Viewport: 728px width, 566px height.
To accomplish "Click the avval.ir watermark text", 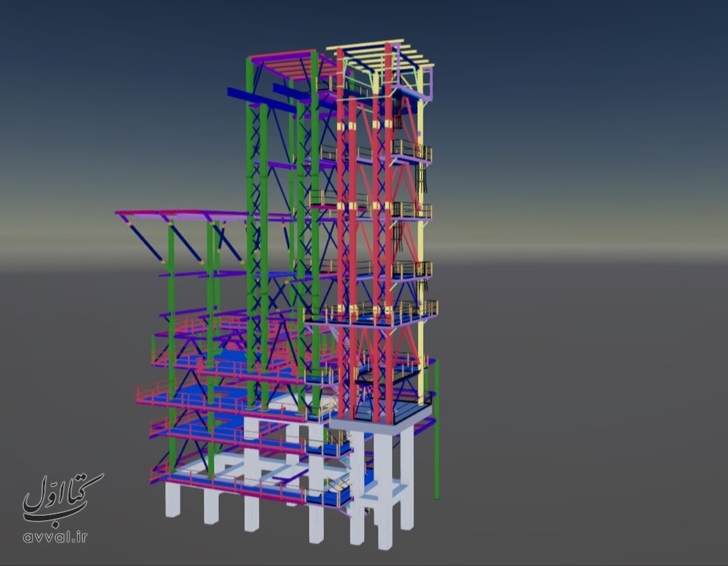I will 55,537.
